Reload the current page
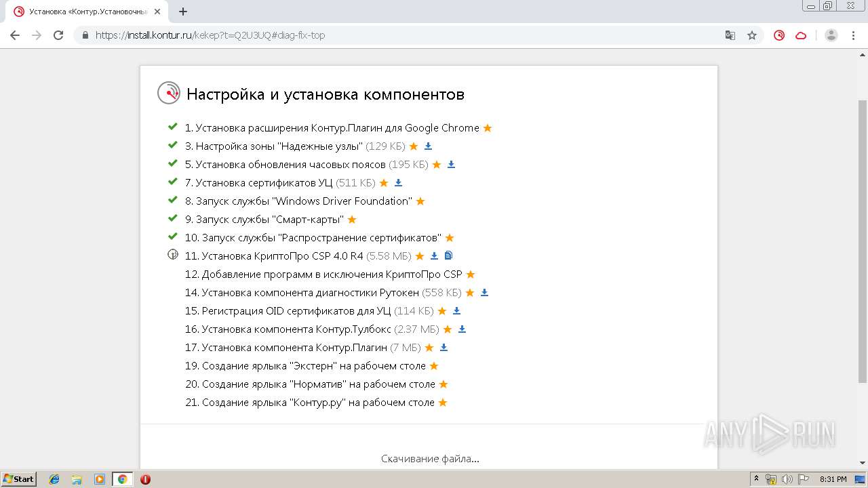 (x=58, y=35)
